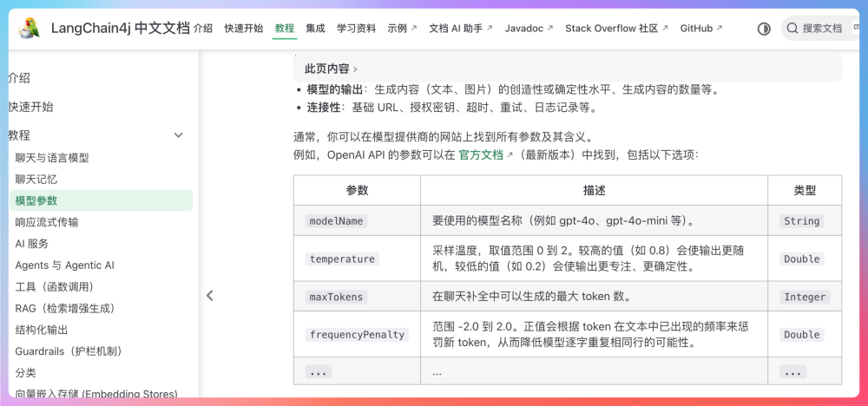The height and width of the screenshot is (406, 868).
Task: Open 学习资料 in the navbar
Action: pos(356,29)
